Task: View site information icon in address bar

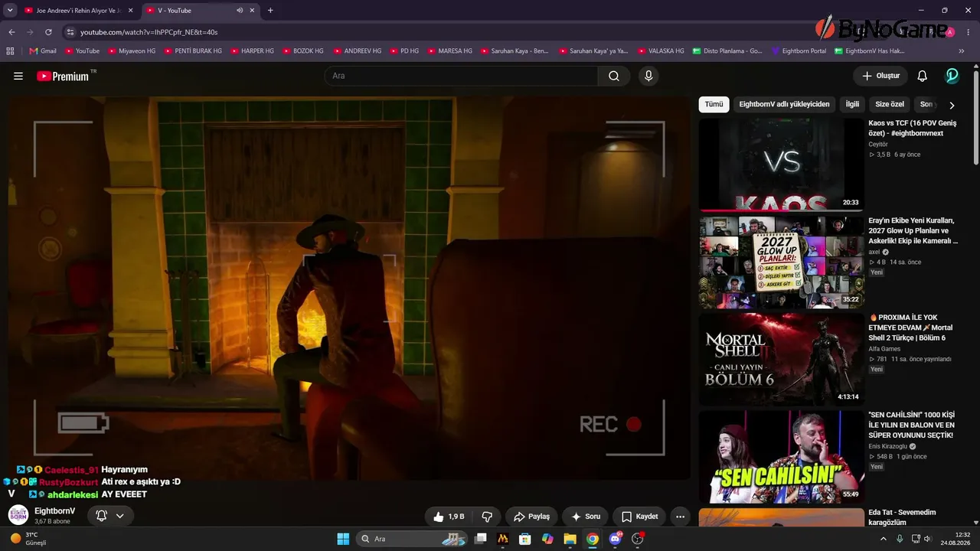Action: tap(70, 32)
